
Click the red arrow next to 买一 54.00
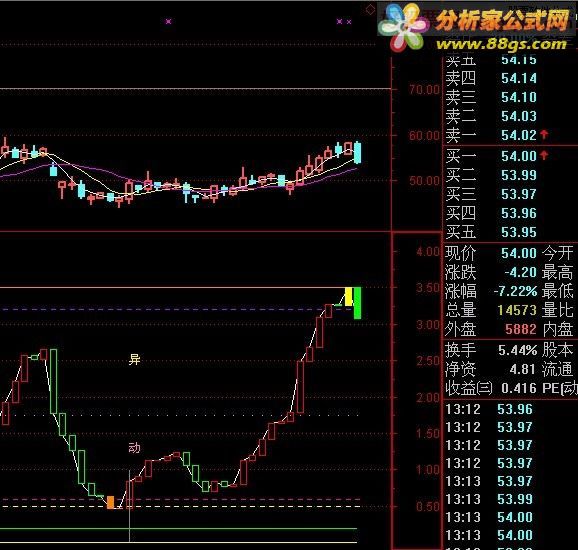544,155
